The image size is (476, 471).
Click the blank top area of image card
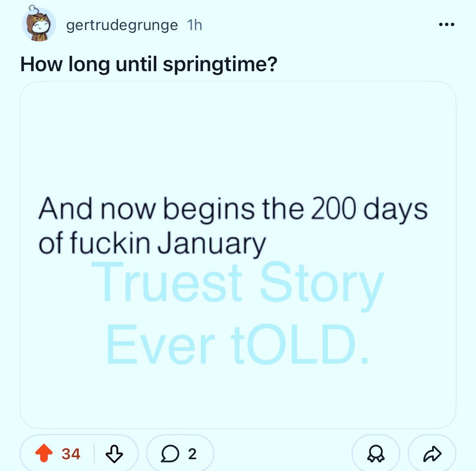click(238, 130)
